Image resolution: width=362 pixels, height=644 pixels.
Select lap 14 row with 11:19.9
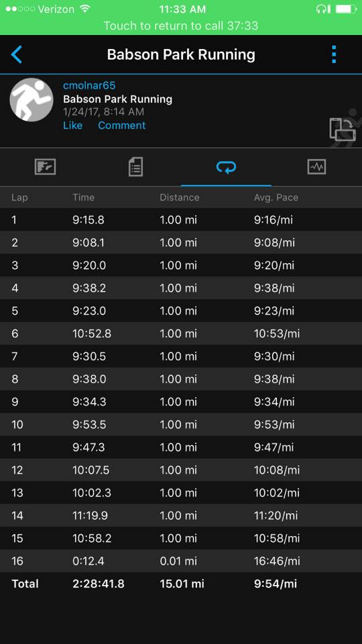tap(181, 515)
